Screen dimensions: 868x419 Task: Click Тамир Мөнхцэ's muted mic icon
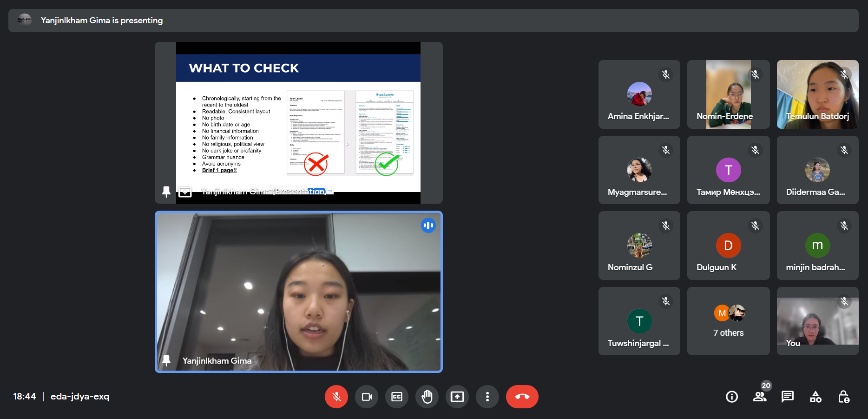pos(756,150)
